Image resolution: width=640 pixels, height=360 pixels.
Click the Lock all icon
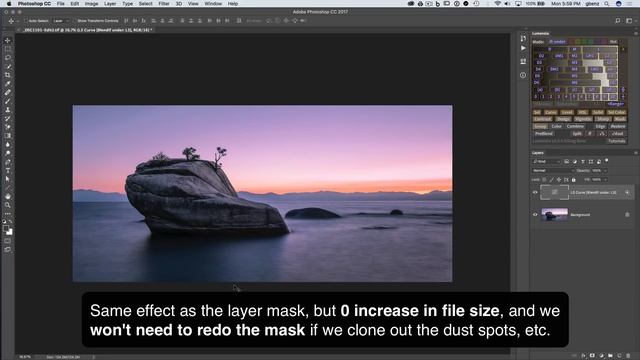coord(573,180)
